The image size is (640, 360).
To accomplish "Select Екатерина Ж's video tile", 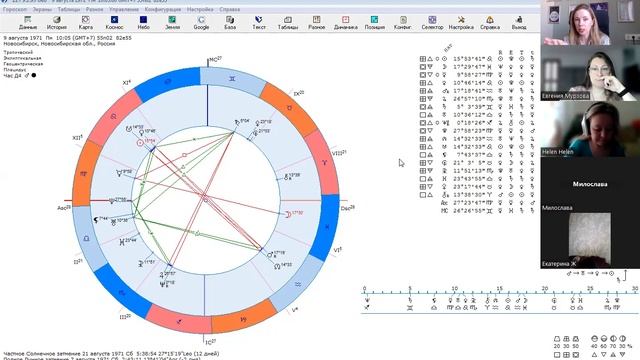I will pos(590,240).
